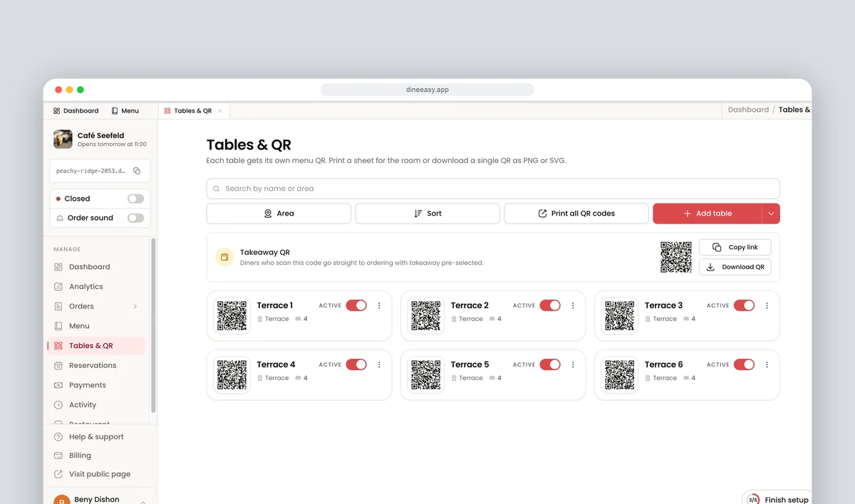Screen dimensions: 855x504
Task: Click Finish setup button
Action: [x=777, y=500]
